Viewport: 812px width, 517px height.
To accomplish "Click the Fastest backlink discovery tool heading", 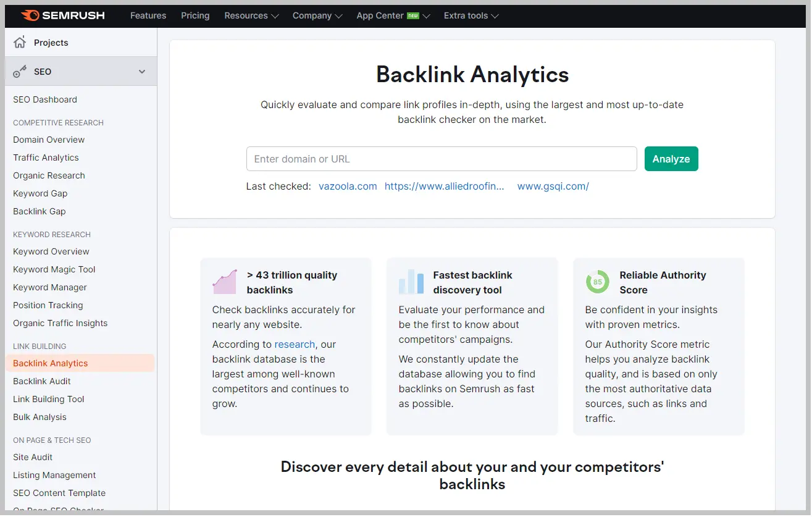I will [472, 282].
